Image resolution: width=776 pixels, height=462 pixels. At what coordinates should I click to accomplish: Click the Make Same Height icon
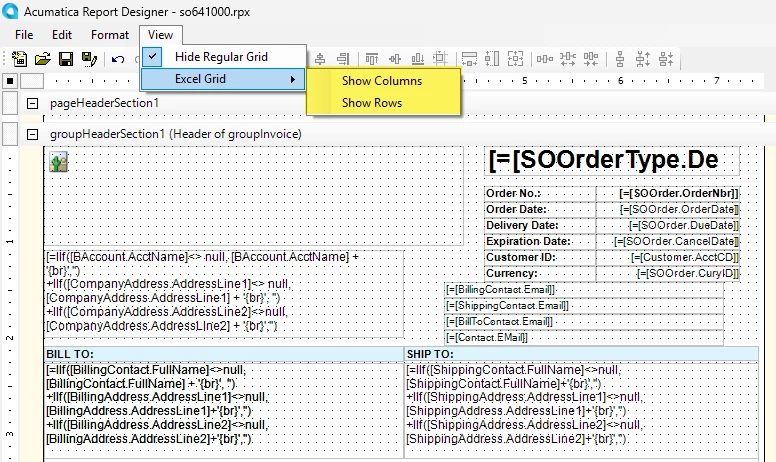[x=492, y=59]
